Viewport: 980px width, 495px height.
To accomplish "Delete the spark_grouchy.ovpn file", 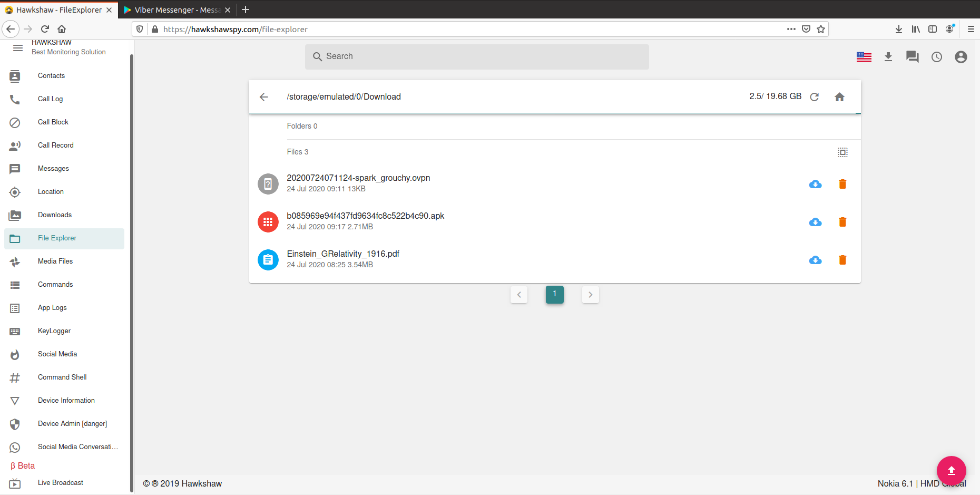I will click(x=842, y=184).
